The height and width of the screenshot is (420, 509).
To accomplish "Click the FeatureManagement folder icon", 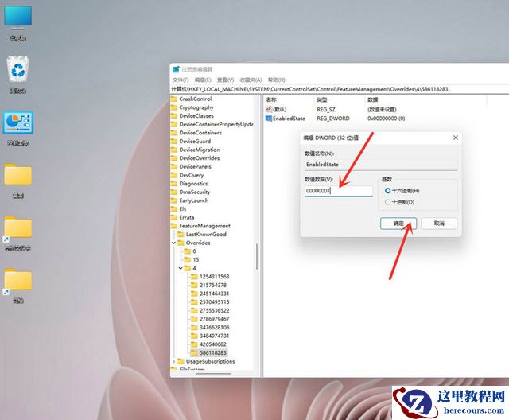I will (x=174, y=226).
